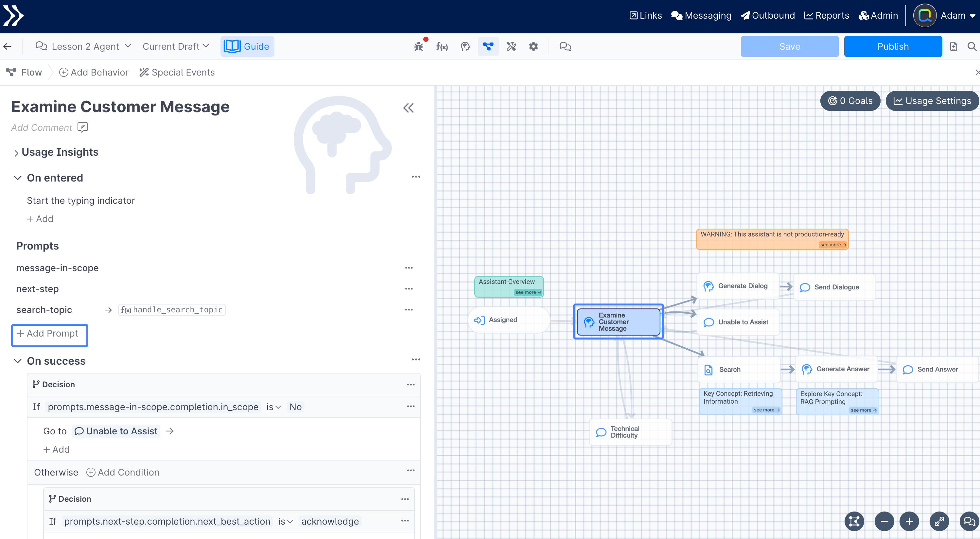Expand the canvas to fullscreen

tap(939, 521)
